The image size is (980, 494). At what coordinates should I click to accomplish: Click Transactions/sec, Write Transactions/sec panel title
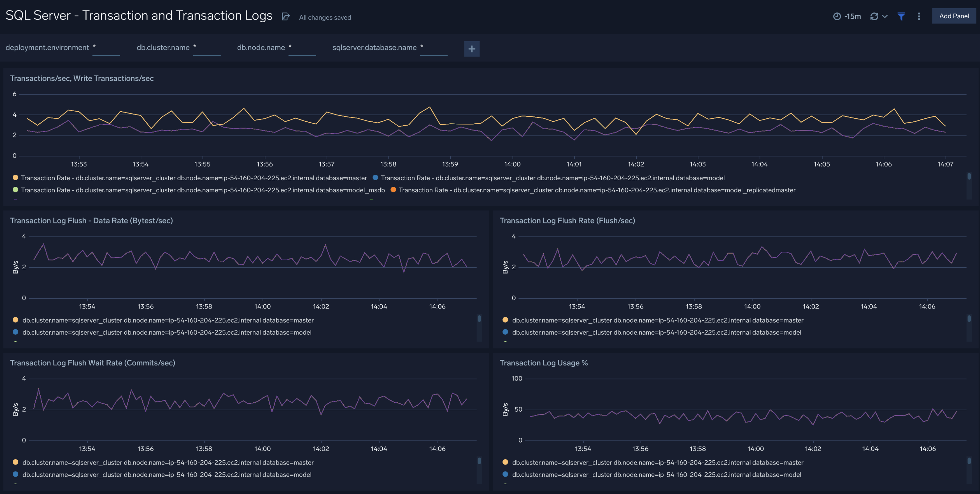pos(82,78)
